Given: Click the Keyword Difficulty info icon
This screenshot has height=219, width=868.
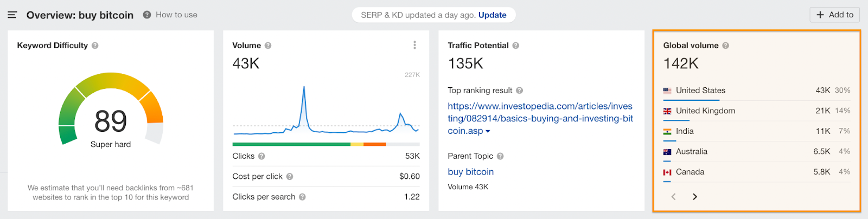Looking at the screenshot, I should [x=95, y=46].
